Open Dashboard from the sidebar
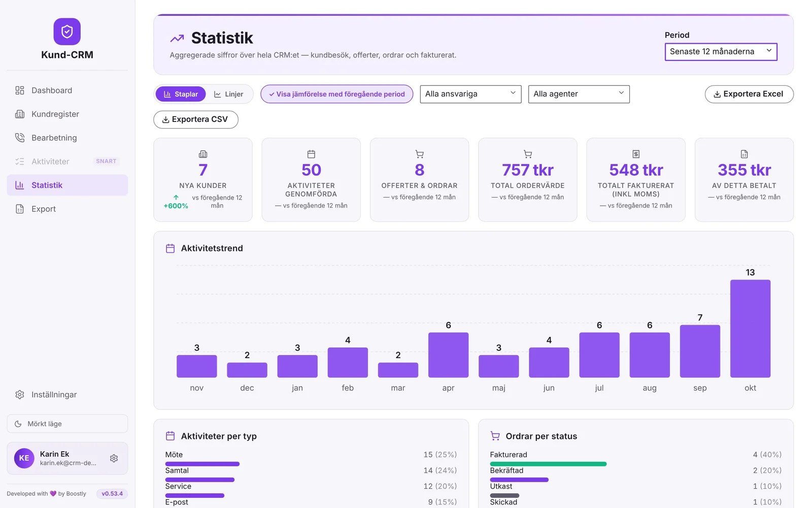 pos(67,90)
